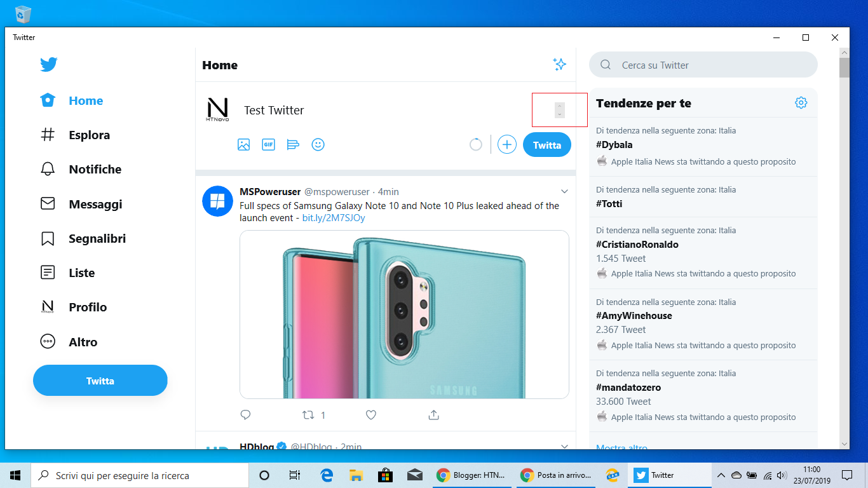This screenshot has height=488, width=868.
Task: Open the #Totti trend
Action: click(x=609, y=204)
